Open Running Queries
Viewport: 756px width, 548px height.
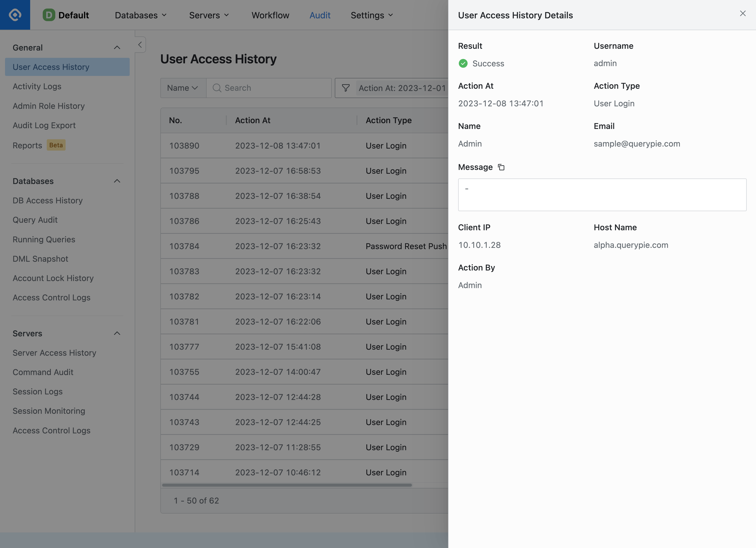[44, 239]
